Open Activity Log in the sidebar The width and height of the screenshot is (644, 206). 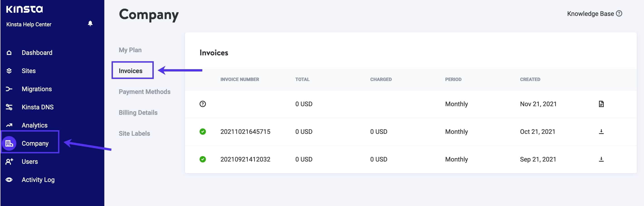(x=38, y=180)
